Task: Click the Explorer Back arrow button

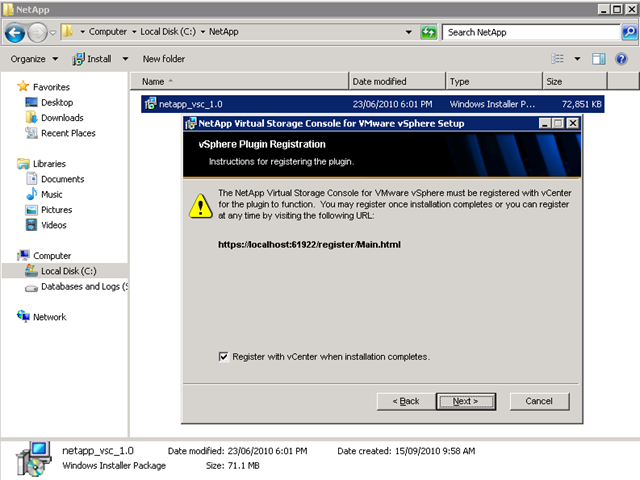Action: tap(15, 33)
